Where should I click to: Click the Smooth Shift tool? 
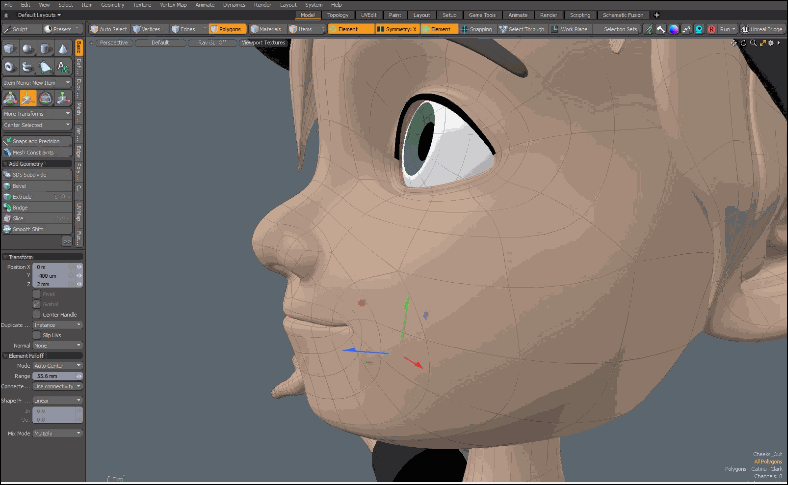tap(28, 229)
